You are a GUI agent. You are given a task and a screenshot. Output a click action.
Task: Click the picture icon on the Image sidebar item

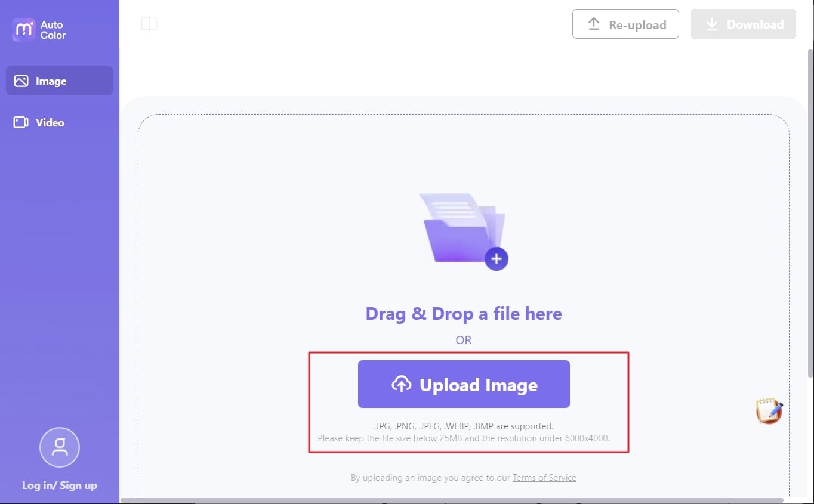point(20,80)
